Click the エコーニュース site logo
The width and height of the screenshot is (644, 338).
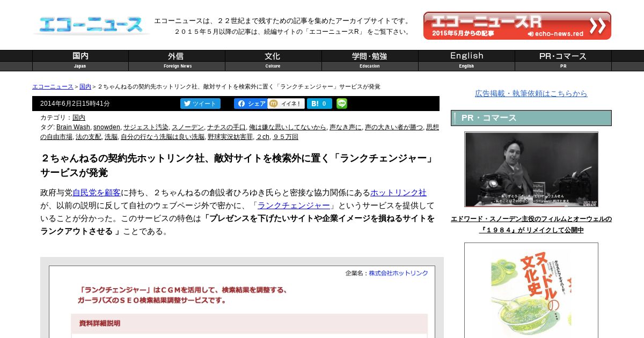pyautogui.click(x=91, y=25)
